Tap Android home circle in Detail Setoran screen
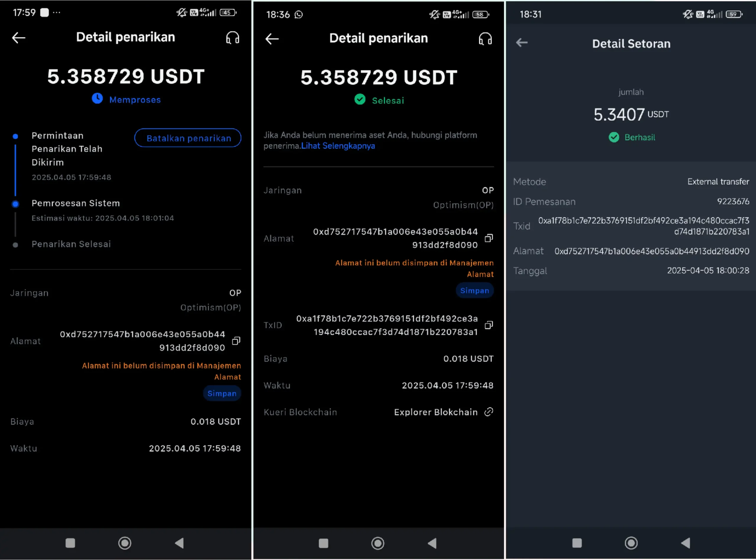This screenshot has width=756, height=560. pos(631,543)
